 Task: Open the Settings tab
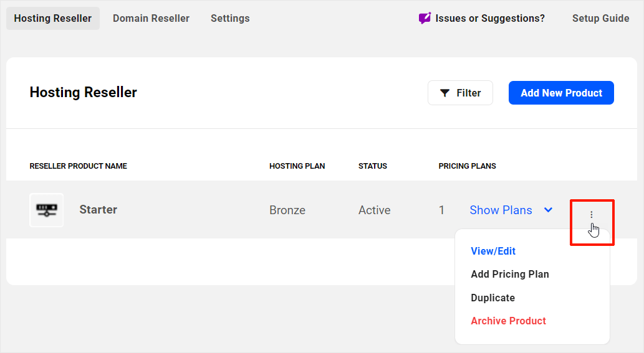tap(230, 19)
